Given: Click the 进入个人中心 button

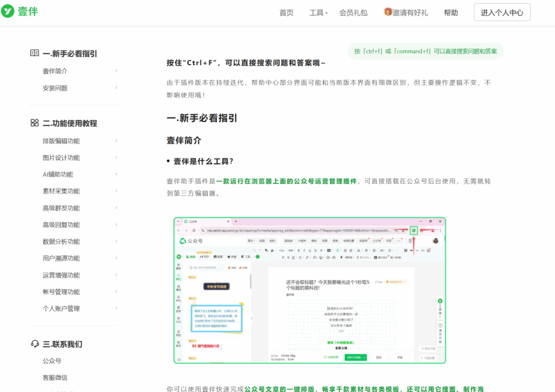Looking at the screenshot, I should pos(502,12).
